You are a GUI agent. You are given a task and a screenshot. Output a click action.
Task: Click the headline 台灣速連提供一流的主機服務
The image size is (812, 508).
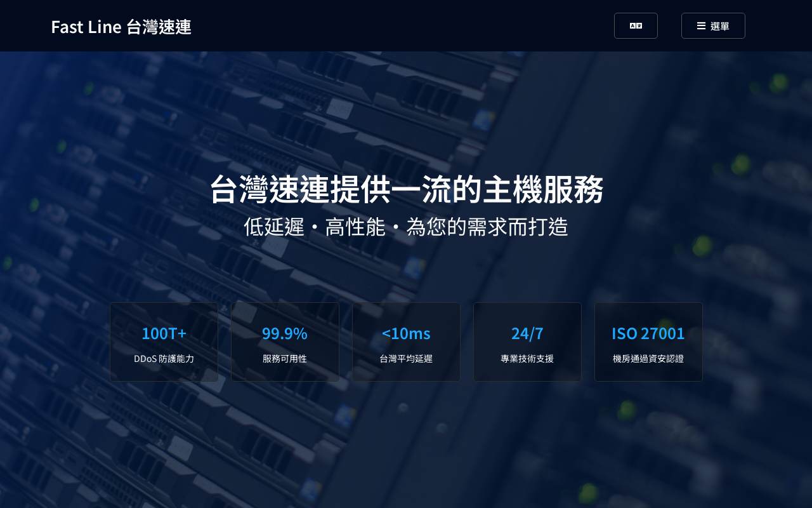tap(406, 189)
